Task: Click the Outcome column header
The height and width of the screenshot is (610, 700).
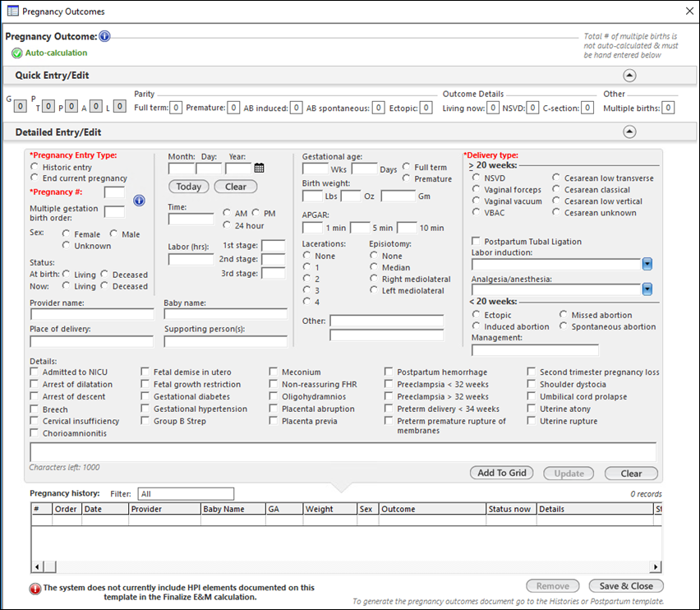Action: [432, 509]
